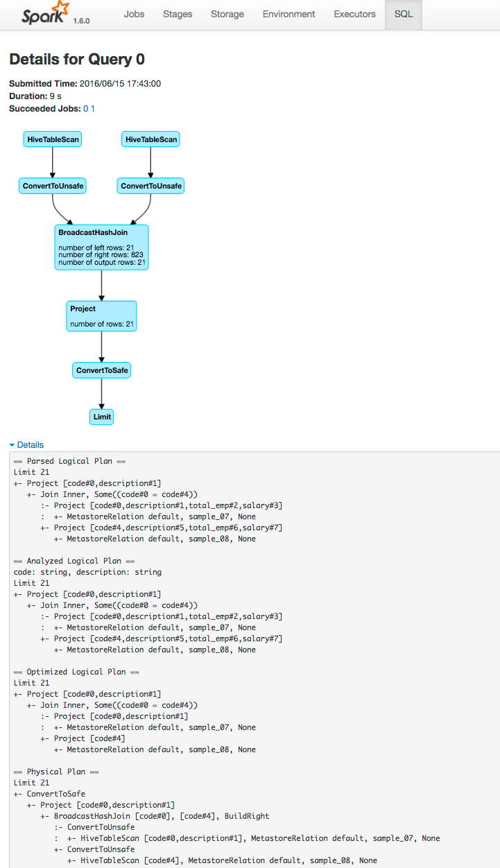Select the SQL tab
This screenshot has width=500, height=868.
[x=403, y=14]
